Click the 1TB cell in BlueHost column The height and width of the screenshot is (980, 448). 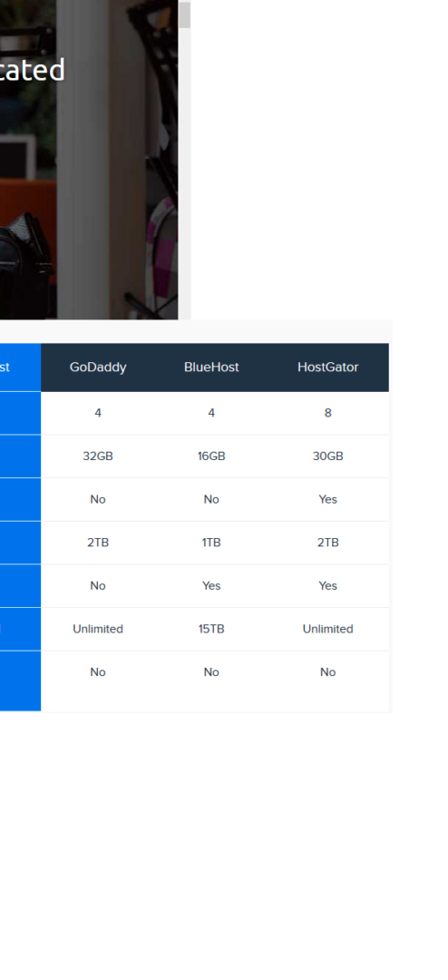pos(211,543)
